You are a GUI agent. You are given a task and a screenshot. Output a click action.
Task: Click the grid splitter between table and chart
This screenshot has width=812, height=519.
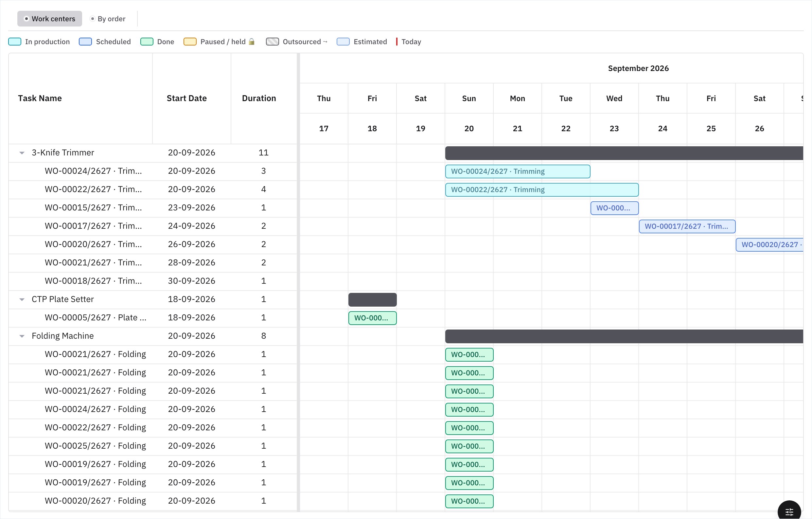click(x=298, y=282)
